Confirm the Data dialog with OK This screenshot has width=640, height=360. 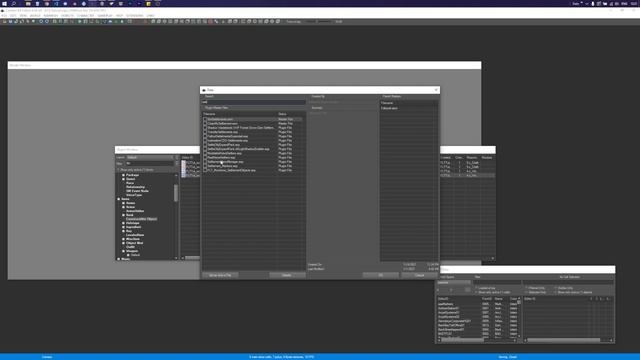pyautogui.click(x=381, y=275)
